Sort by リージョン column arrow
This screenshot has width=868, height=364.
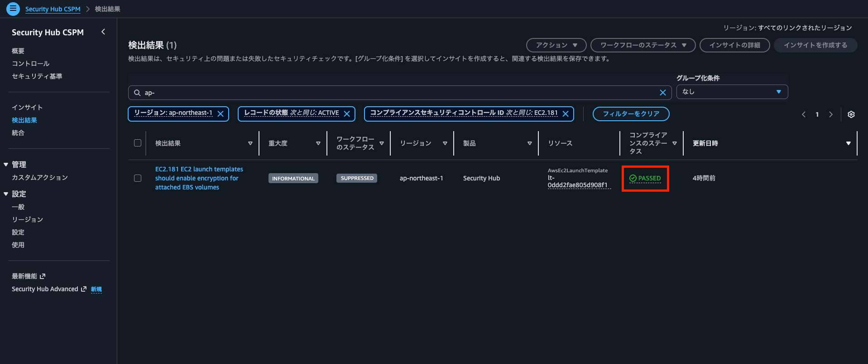pyautogui.click(x=445, y=143)
